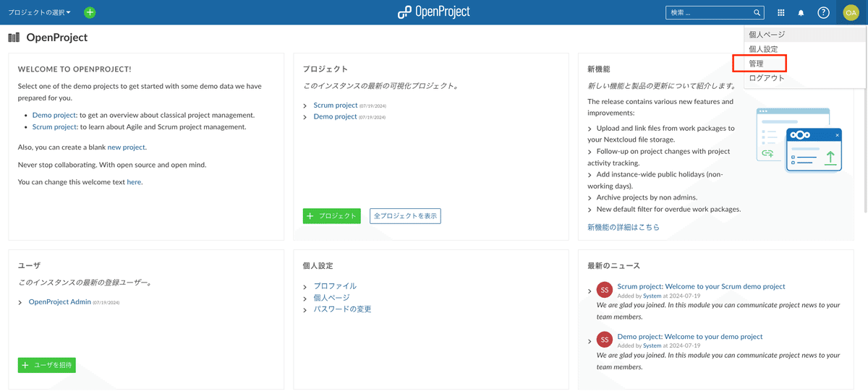Click the Nextcloud upload illustration
868x391 pixels.
click(799, 139)
